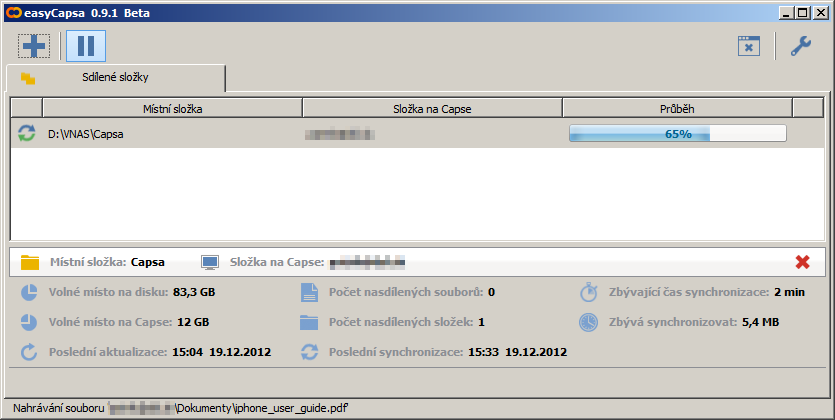
Task: Click the monitor icon beside Složka na Capse
Action: [x=210, y=262]
